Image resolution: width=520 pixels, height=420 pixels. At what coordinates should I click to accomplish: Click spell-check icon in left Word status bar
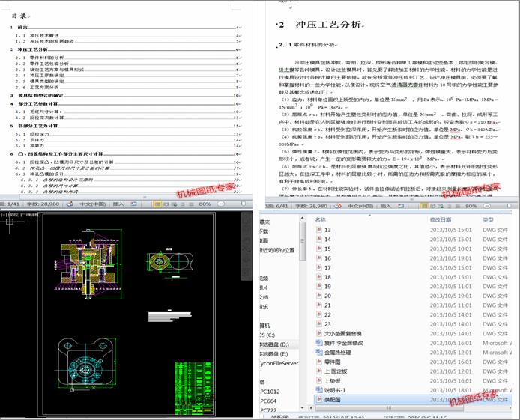[70, 204]
